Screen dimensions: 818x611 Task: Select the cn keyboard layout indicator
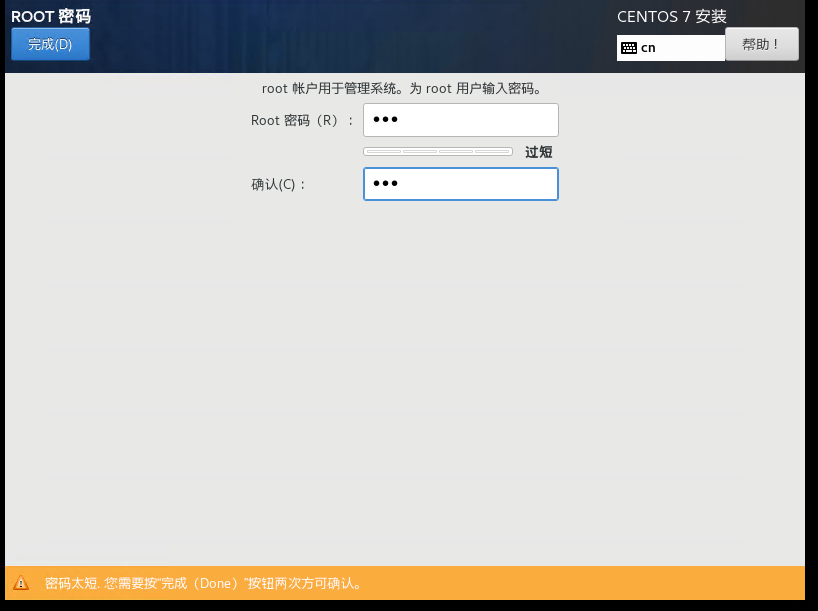(670, 48)
